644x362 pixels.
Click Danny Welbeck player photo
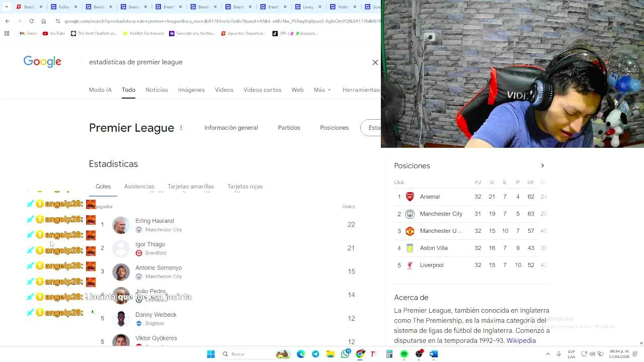coord(121,319)
